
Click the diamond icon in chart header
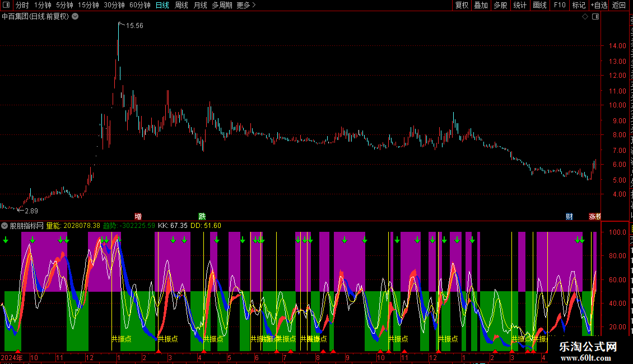(x=585, y=17)
